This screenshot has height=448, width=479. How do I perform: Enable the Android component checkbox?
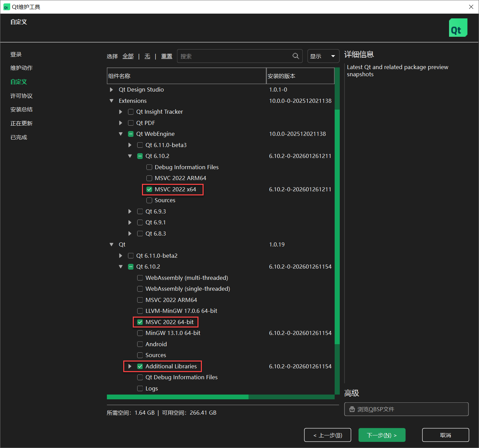[140, 344]
